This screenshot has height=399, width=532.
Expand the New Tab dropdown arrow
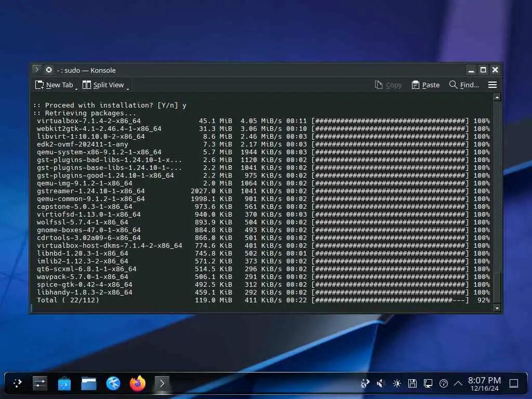tap(76, 89)
